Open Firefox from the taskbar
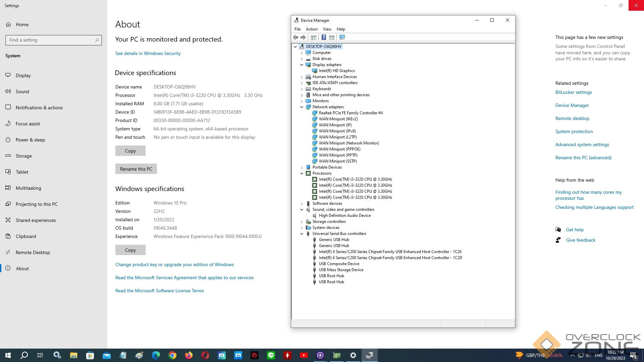644x362 pixels. pos(189,355)
